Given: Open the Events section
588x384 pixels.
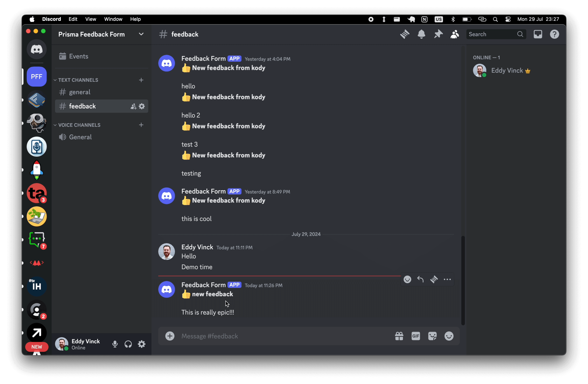Looking at the screenshot, I should (x=78, y=56).
